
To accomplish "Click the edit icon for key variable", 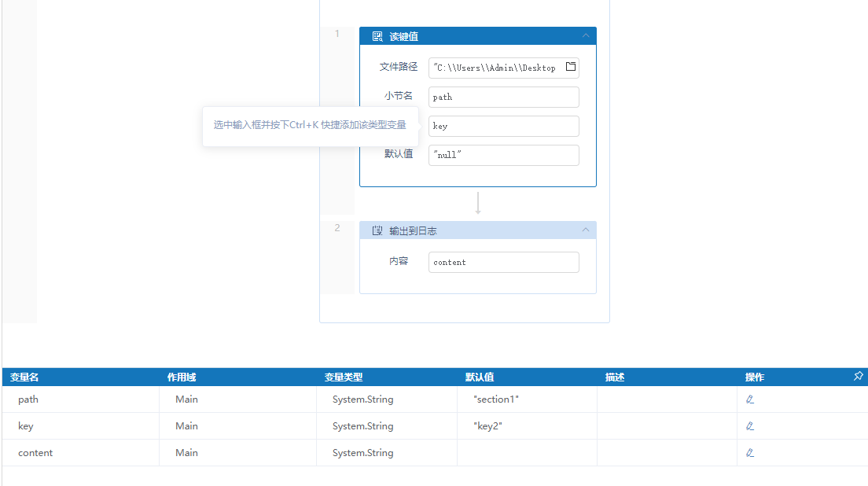I will (750, 426).
